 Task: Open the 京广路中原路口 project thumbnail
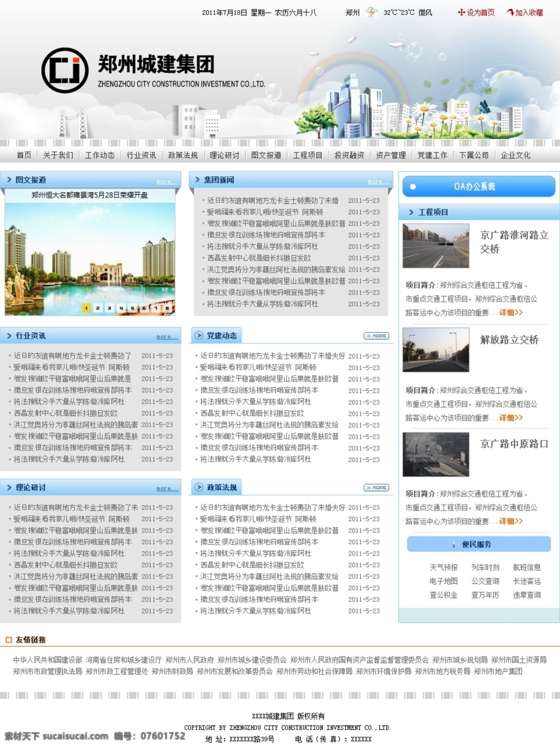tap(436, 454)
